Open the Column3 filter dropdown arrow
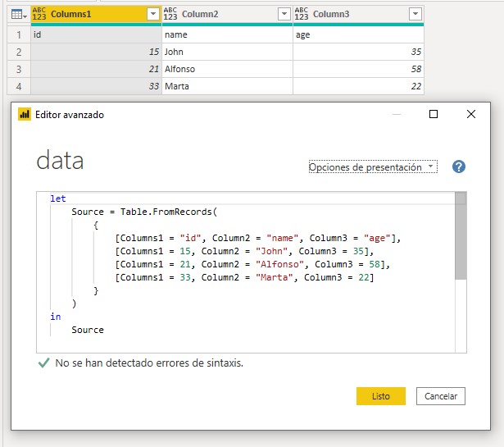 point(415,14)
